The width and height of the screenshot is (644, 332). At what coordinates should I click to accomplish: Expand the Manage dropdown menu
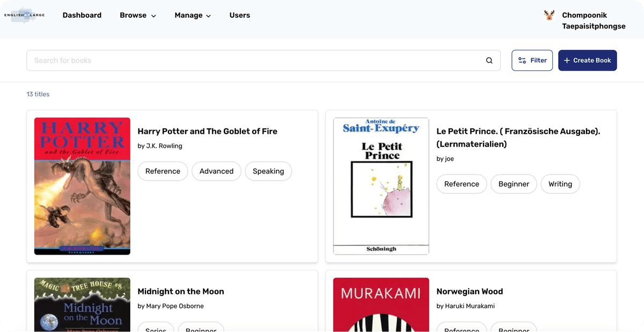click(193, 16)
